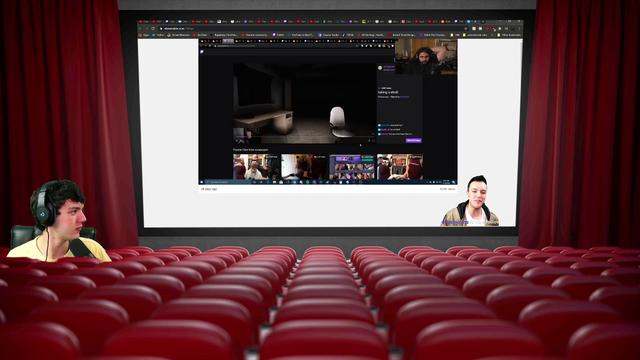Image resolution: width=640 pixels, height=360 pixels.
Task: Open the Creator Studio bookmark
Action: [329, 35]
